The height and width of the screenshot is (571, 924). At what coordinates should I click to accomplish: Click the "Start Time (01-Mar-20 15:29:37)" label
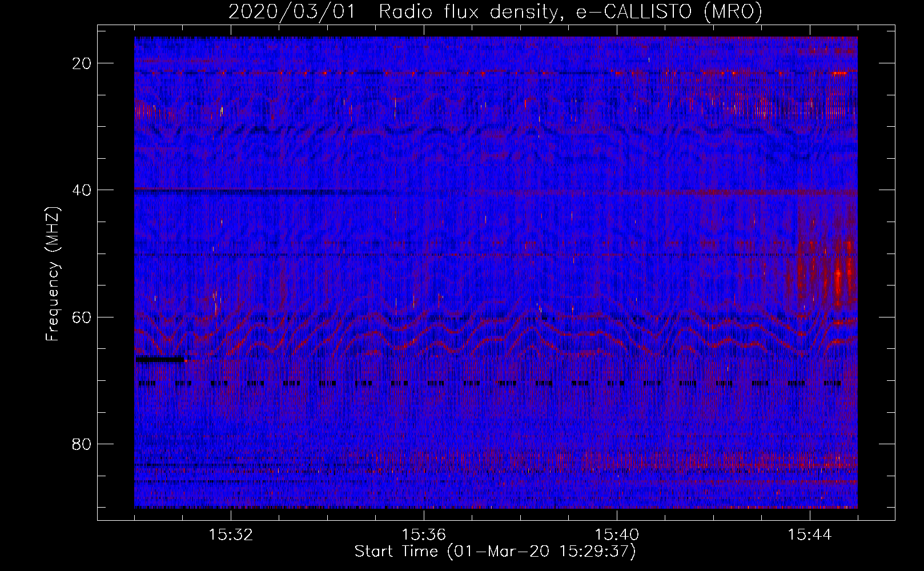point(495,552)
